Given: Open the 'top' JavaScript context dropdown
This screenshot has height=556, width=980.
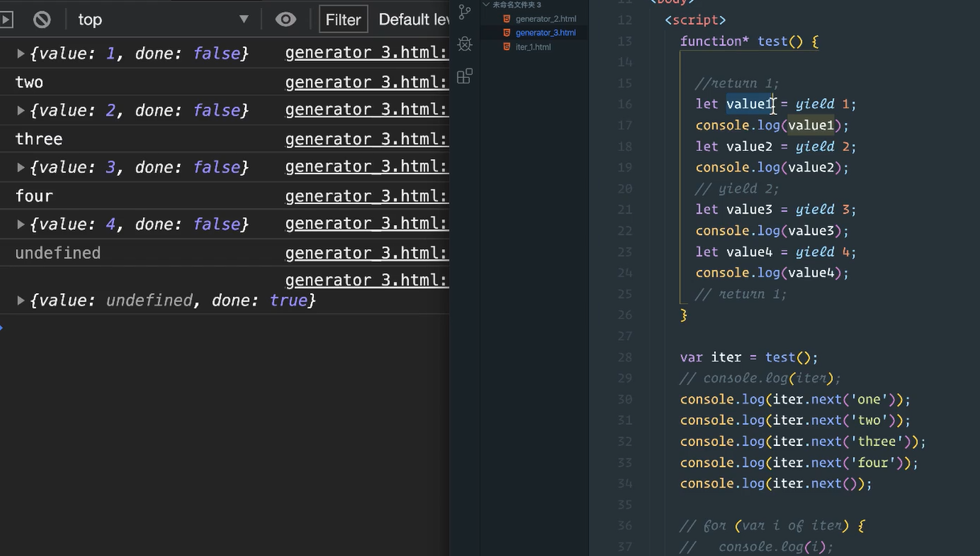Looking at the screenshot, I should click(x=163, y=19).
